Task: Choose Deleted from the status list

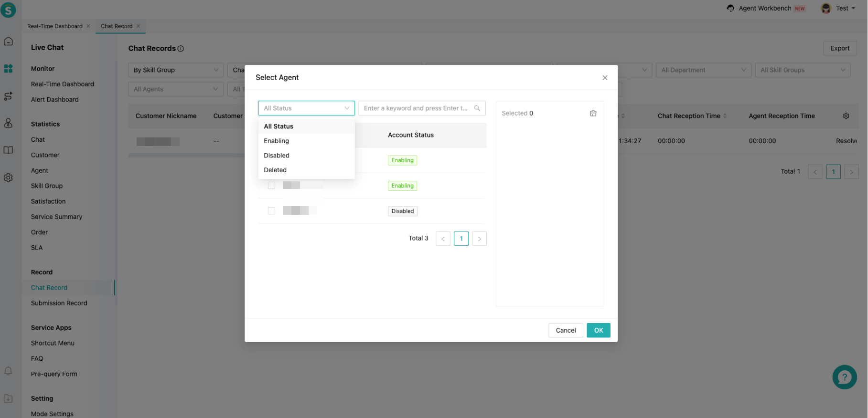Action: coord(275,170)
